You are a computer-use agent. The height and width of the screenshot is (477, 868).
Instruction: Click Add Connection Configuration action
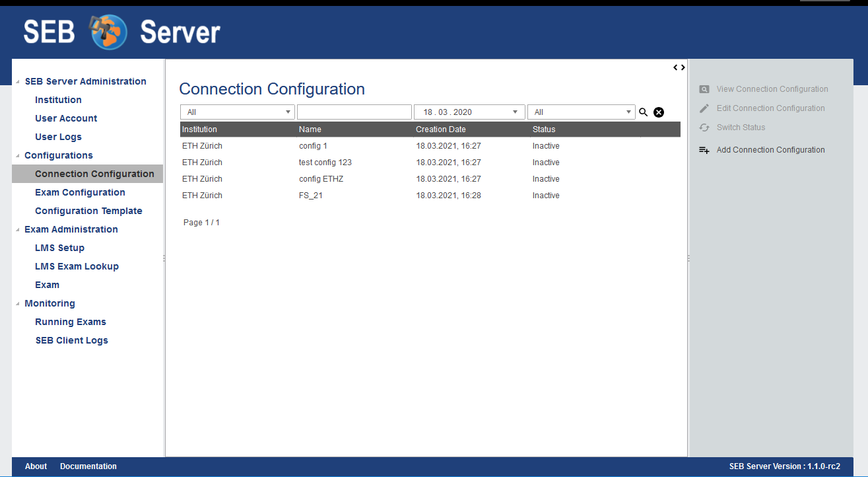click(770, 150)
